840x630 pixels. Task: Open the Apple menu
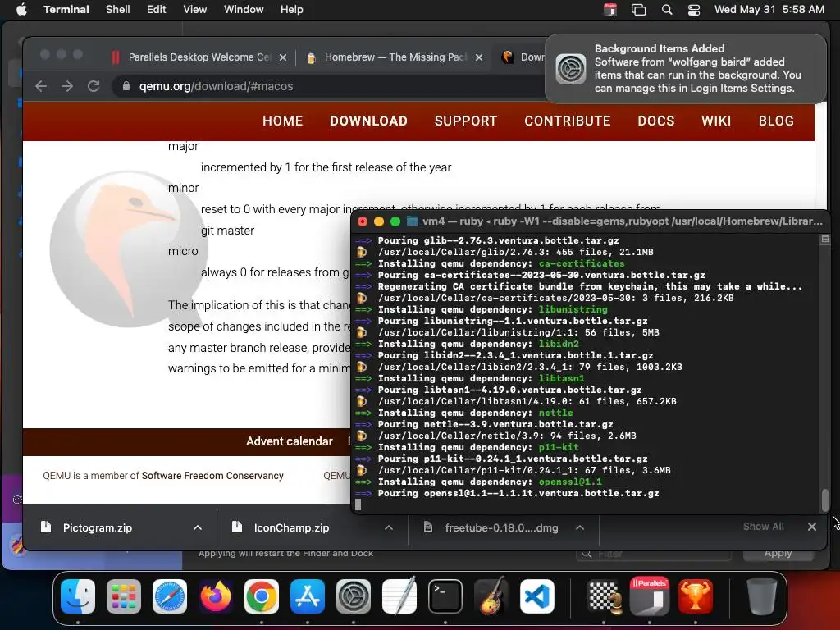pos(21,10)
